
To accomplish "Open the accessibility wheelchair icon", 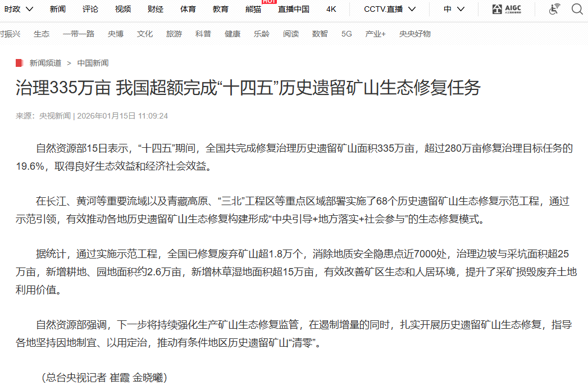I will 554,8.
